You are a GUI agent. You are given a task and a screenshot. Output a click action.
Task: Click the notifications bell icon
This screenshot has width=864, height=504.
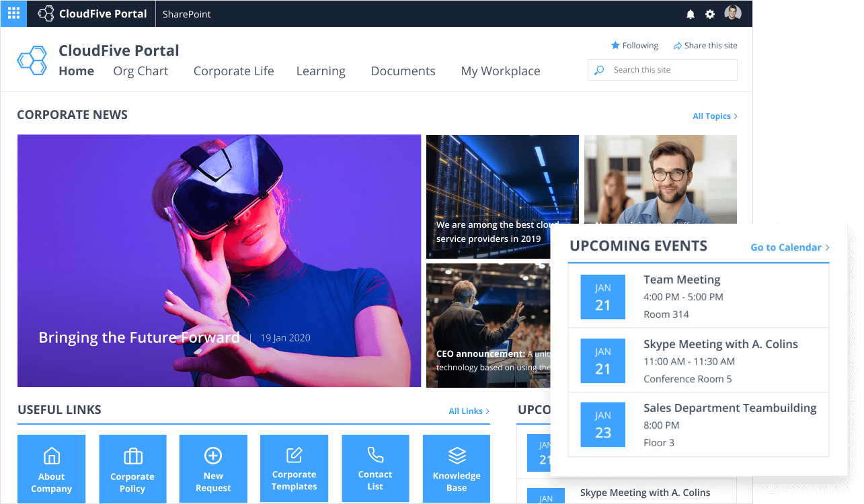[690, 14]
